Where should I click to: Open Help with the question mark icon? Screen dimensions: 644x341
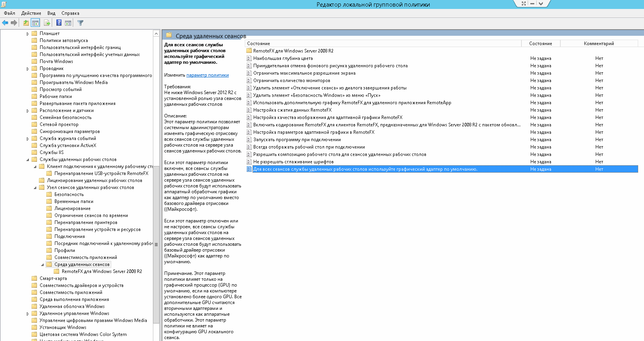59,23
